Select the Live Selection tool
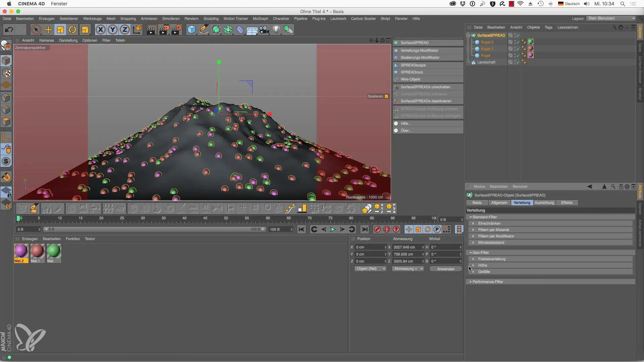Image resolution: width=644 pixels, height=362 pixels. point(36,30)
